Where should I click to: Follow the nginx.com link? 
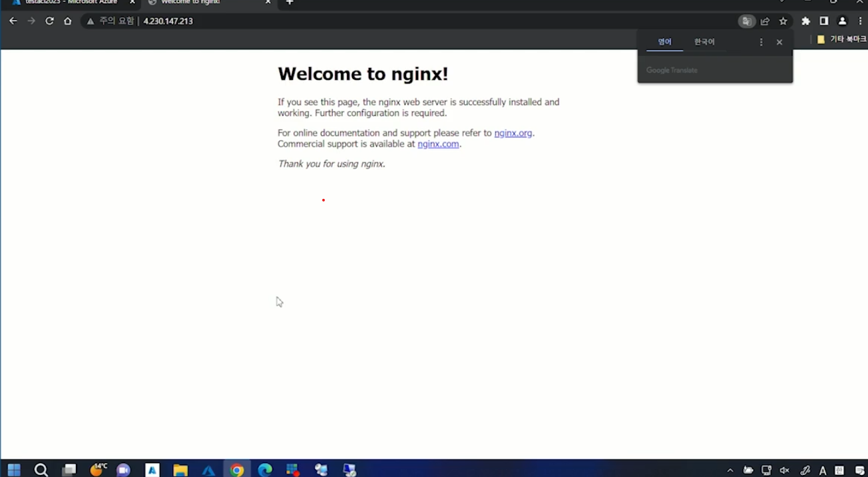438,144
